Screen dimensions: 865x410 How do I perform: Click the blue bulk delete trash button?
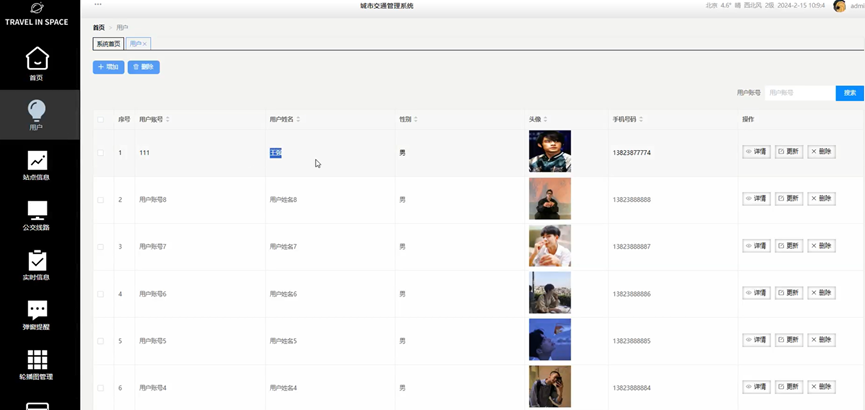tap(143, 67)
